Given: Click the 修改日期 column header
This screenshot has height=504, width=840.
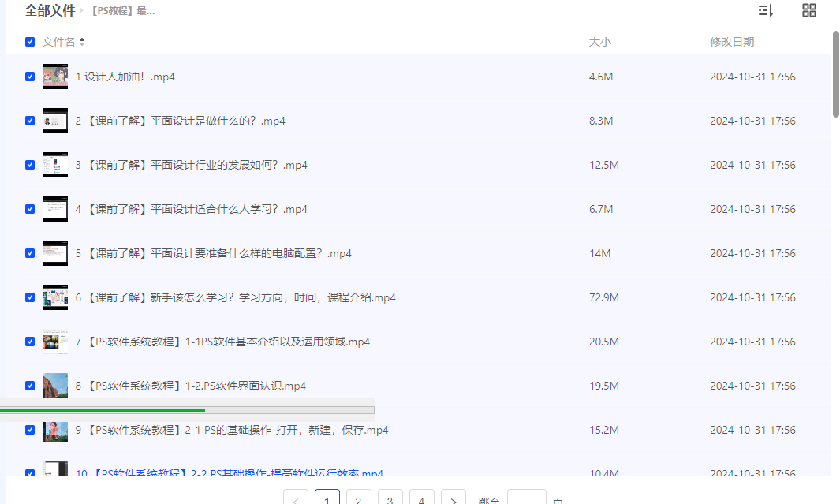Looking at the screenshot, I should point(732,42).
